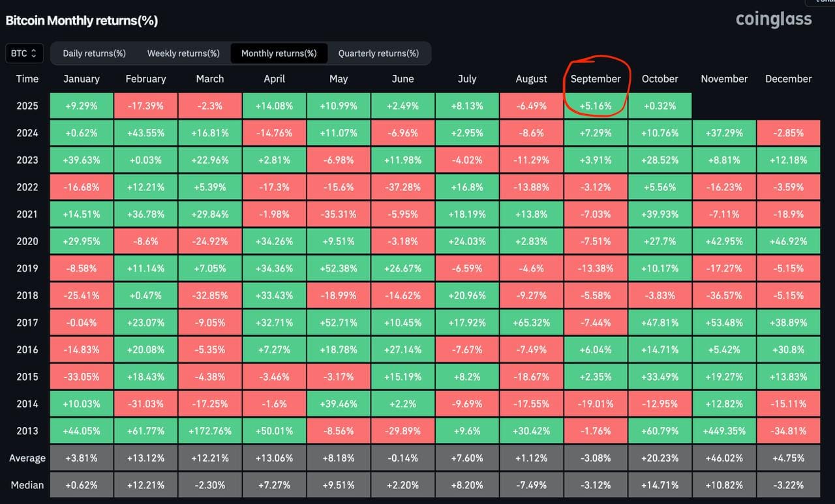
Task: Click the October column header
Action: 660,78
